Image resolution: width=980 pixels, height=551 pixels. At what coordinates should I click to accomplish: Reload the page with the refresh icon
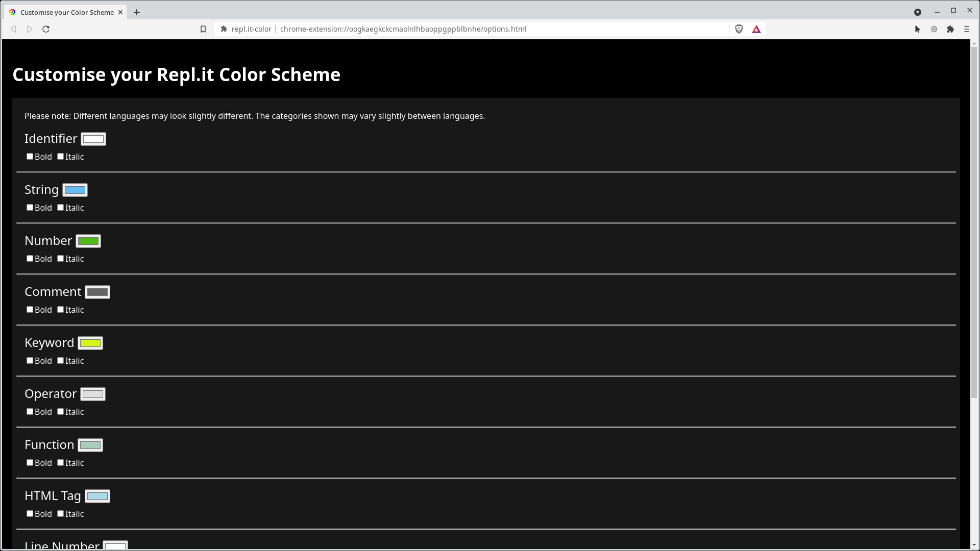46,29
